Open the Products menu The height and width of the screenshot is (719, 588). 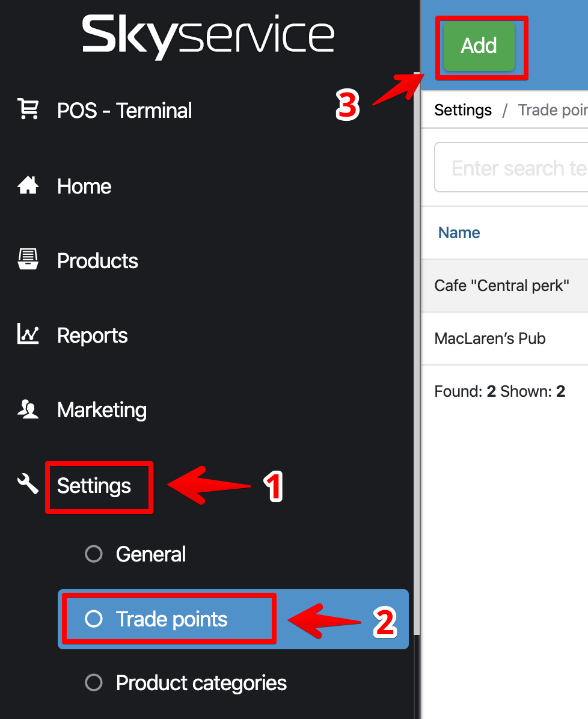(97, 261)
